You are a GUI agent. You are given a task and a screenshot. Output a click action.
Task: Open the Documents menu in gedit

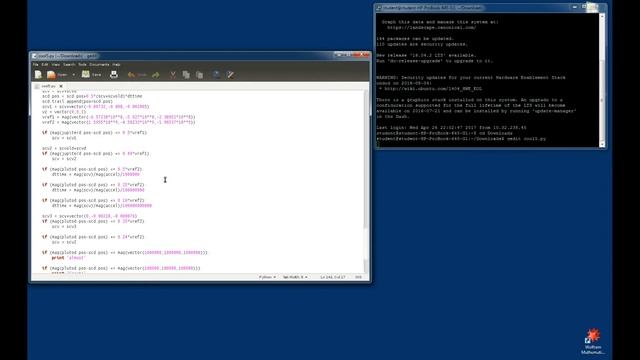[99, 64]
